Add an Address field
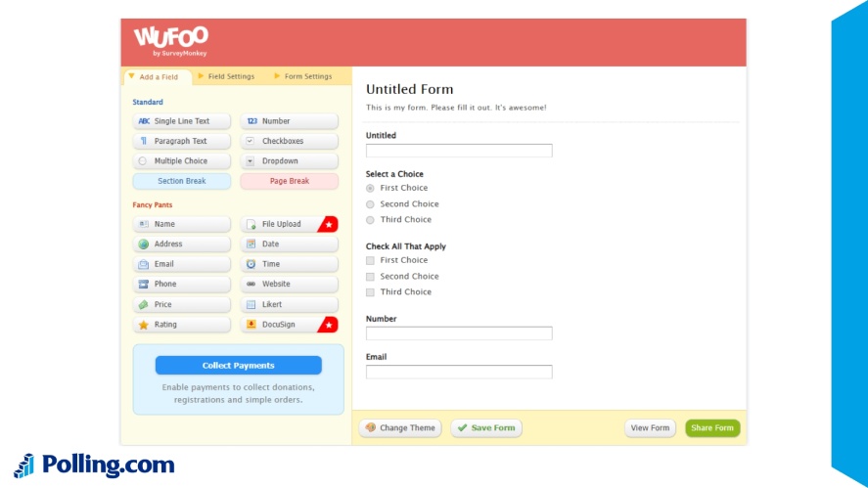The width and height of the screenshot is (868, 488). tap(182, 244)
